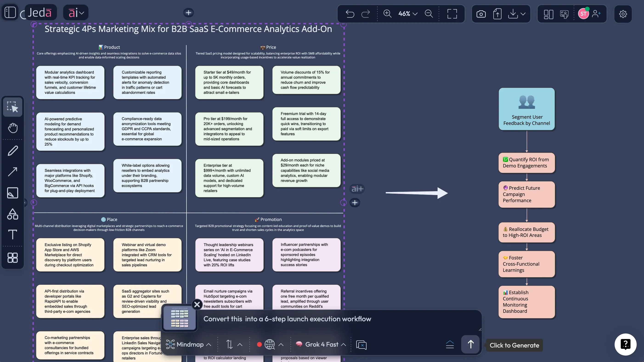Remove the attached board thumbnail
The height and width of the screenshot is (362, 644).
point(197,305)
